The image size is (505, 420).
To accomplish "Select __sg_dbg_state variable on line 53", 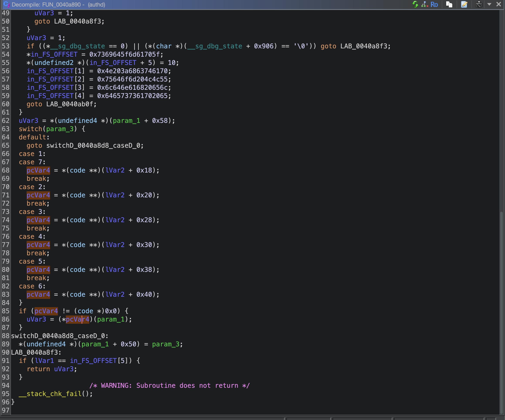I will (77, 46).
